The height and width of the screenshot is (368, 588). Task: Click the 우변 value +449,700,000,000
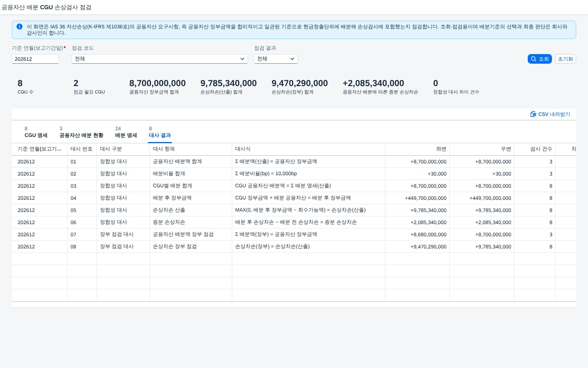[x=490, y=198]
